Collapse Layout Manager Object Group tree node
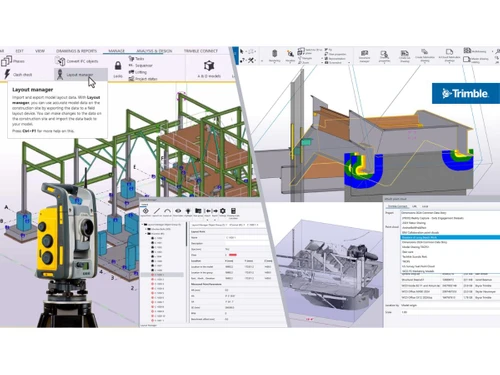Viewport: 500px width, 375px height. click(x=142, y=225)
